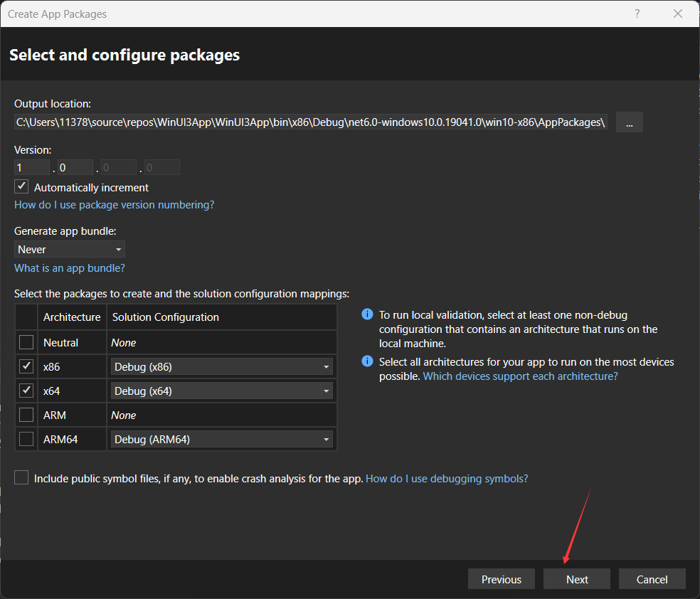Uncheck the x64 package checkbox

click(26, 390)
